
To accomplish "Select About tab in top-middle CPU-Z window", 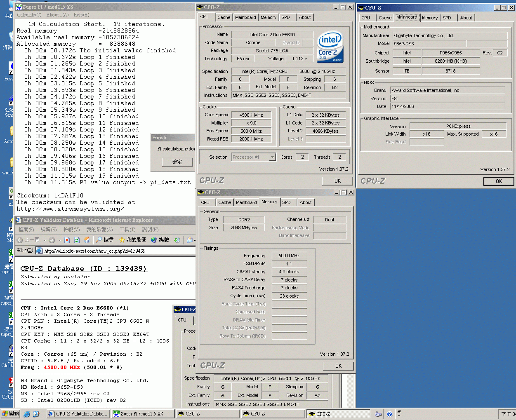I will pos(305,17).
